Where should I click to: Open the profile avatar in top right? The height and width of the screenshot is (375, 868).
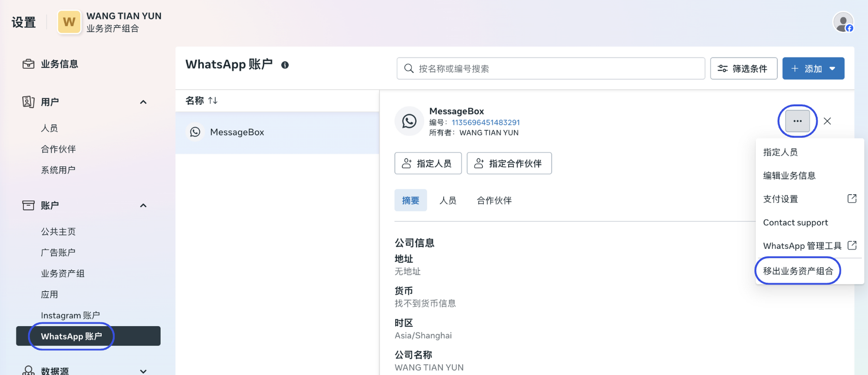pyautogui.click(x=843, y=22)
